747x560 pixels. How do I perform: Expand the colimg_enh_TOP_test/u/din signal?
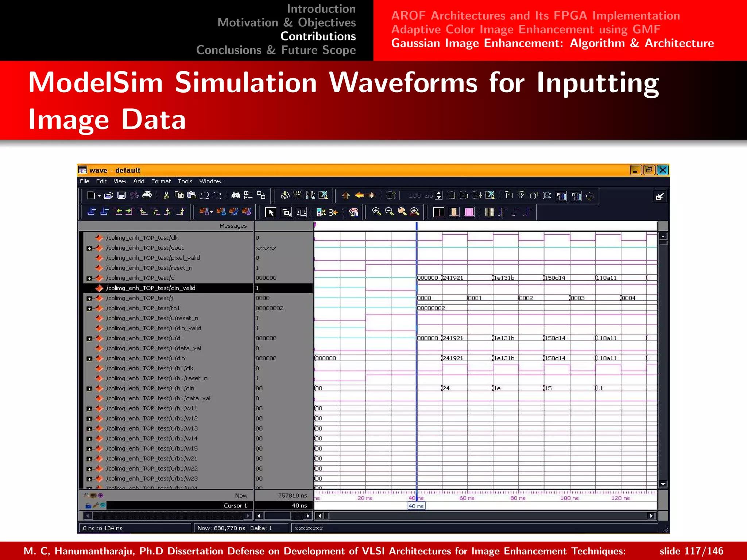[x=89, y=359]
